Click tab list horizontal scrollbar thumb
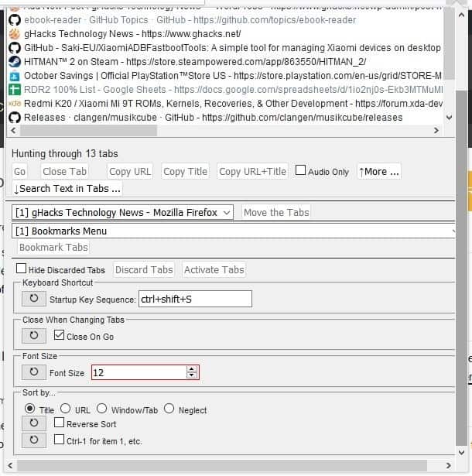The image size is (472, 476). coord(88,131)
